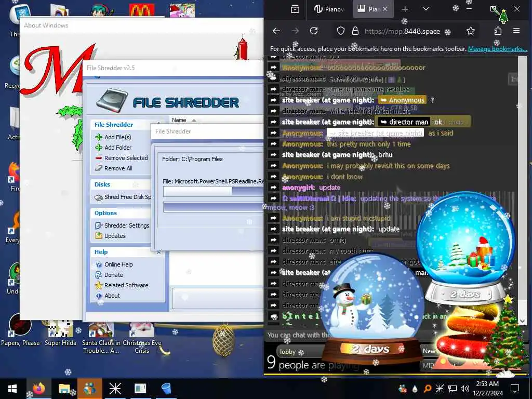The width and height of the screenshot is (532, 399).
Task: Click the scroll down arrow in chat
Action: [522, 321]
